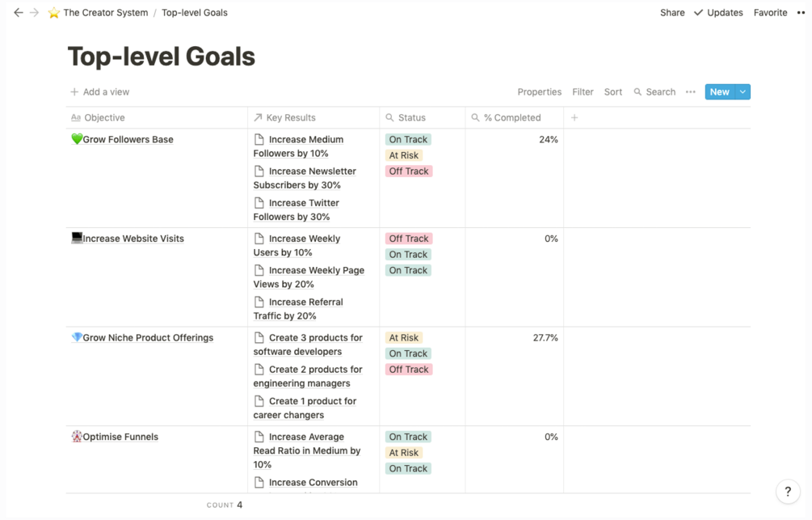
Task: Click the forward navigation arrow
Action: pyautogui.click(x=34, y=13)
